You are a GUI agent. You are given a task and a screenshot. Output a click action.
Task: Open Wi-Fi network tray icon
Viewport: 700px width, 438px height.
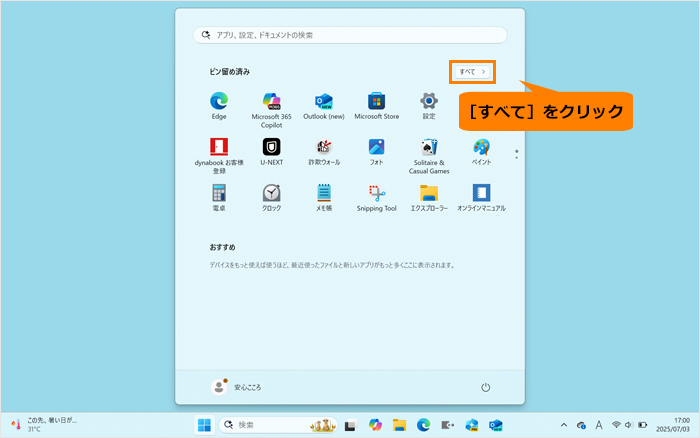pos(616,425)
